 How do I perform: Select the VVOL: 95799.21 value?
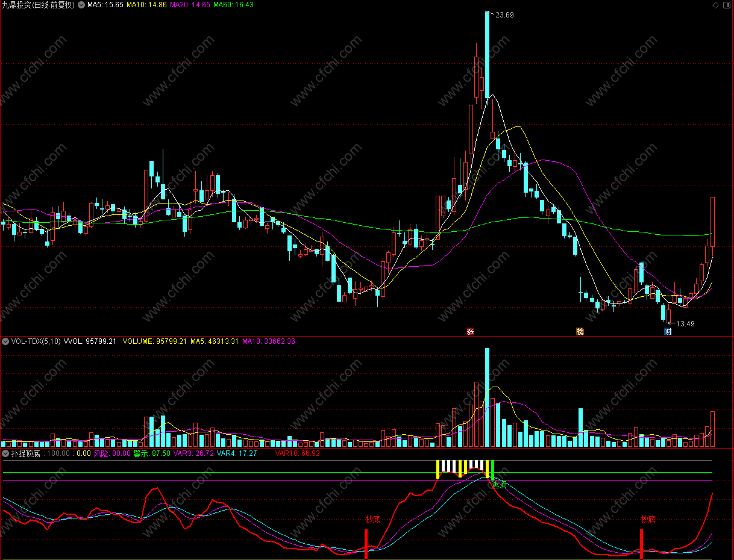pos(90,341)
